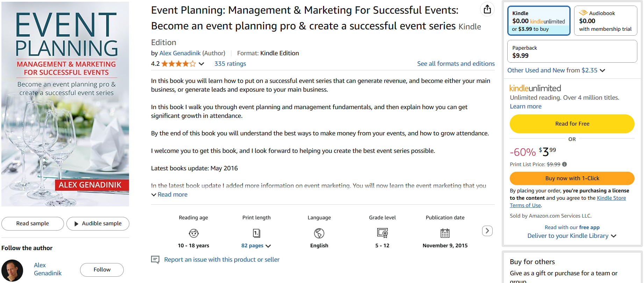Open Kindle Store Terms of Use link
Viewport: 644px width, 283px height.
[568, 201]
